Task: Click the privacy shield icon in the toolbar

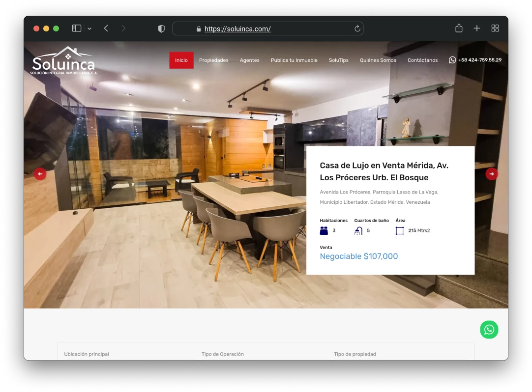Action: point(161,28)
